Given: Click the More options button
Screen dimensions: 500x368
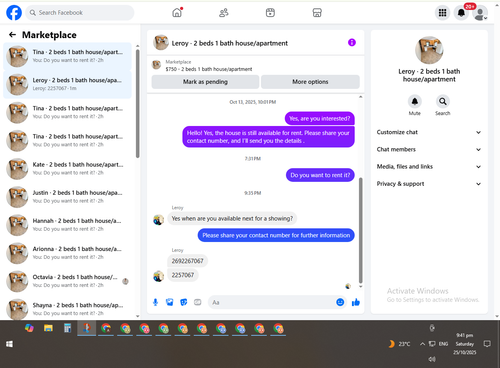Looking at the screenshot, I should click(x=310, y=82).
